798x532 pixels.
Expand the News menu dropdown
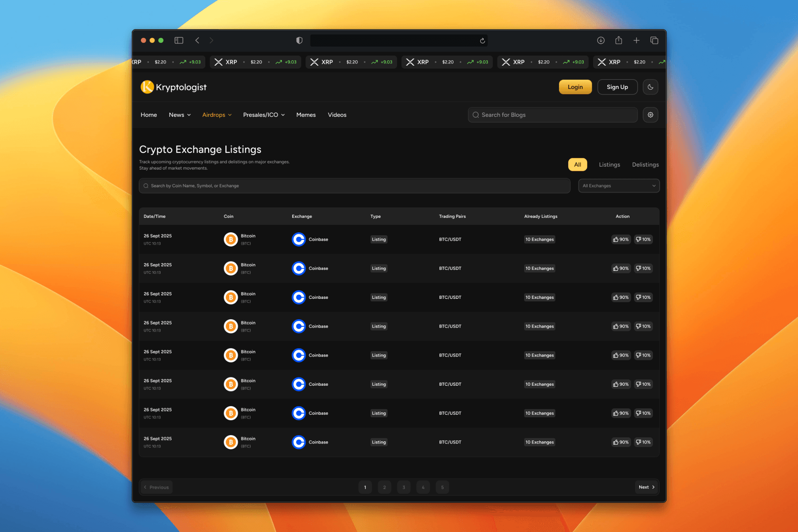180,115
